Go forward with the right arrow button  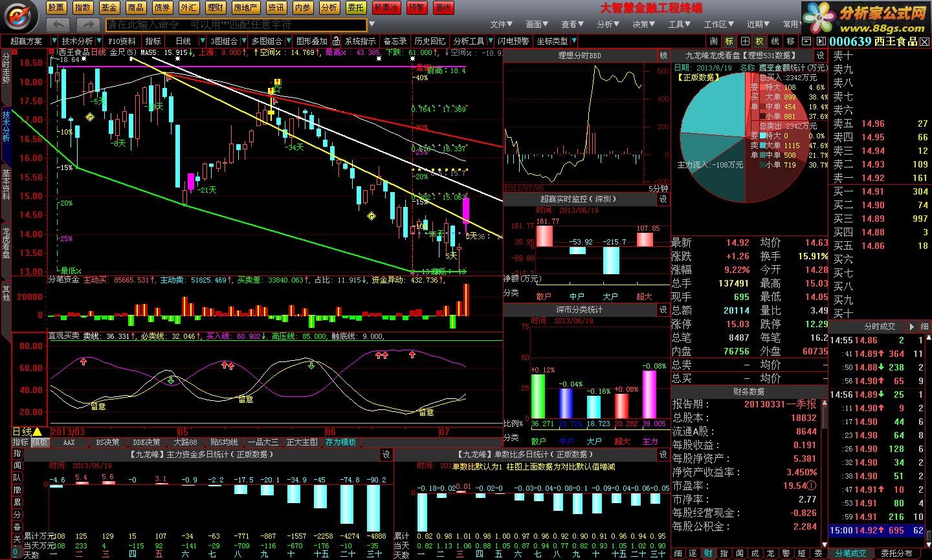pyautogui.click(x=87, y=25)
